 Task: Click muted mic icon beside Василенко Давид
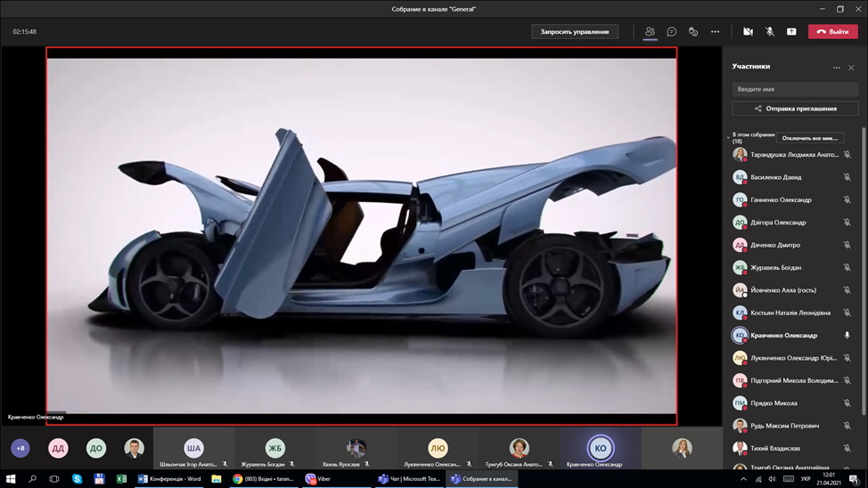coord(847,177)
